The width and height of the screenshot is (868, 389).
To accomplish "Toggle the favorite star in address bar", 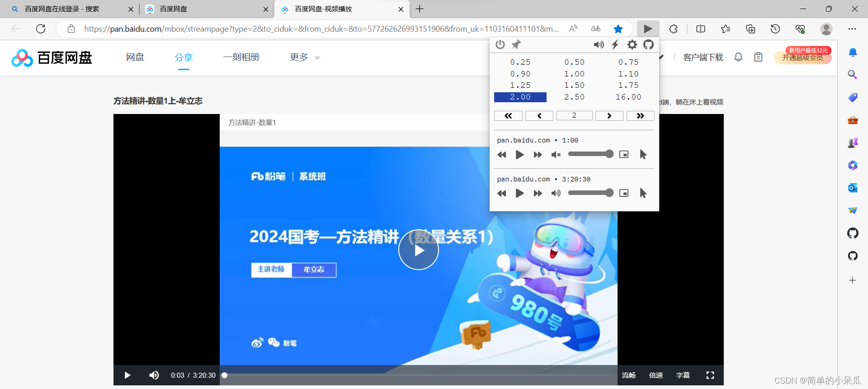I will point(618,29).
